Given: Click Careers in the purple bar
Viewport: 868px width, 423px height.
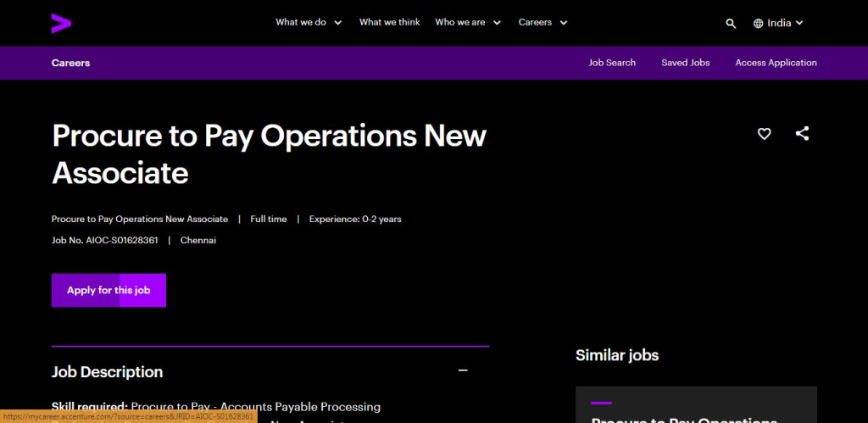Looking at the screenshot, I should pyautogui.click(x=71, y=63).
